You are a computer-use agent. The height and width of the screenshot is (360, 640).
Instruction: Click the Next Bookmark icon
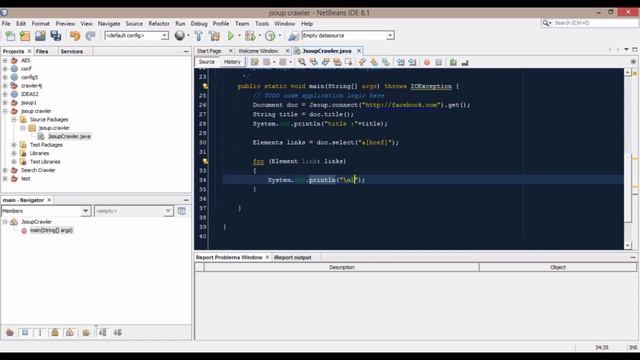(x=374, y=62)
